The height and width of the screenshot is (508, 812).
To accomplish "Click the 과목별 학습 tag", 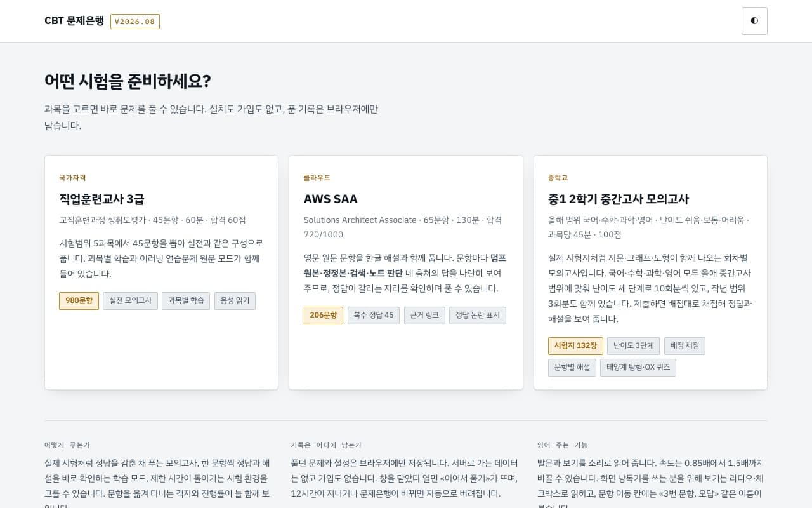I will click(186, 301).
